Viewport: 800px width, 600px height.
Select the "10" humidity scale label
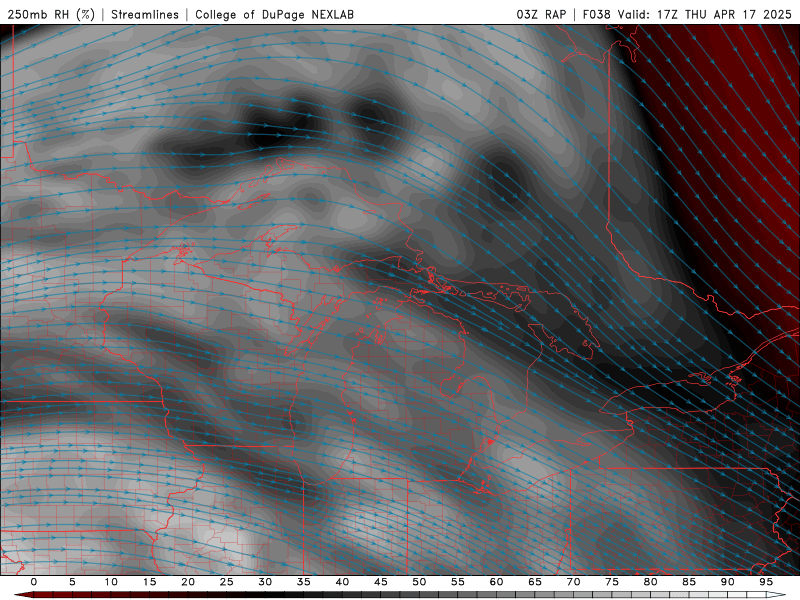[x=111, y=582]
